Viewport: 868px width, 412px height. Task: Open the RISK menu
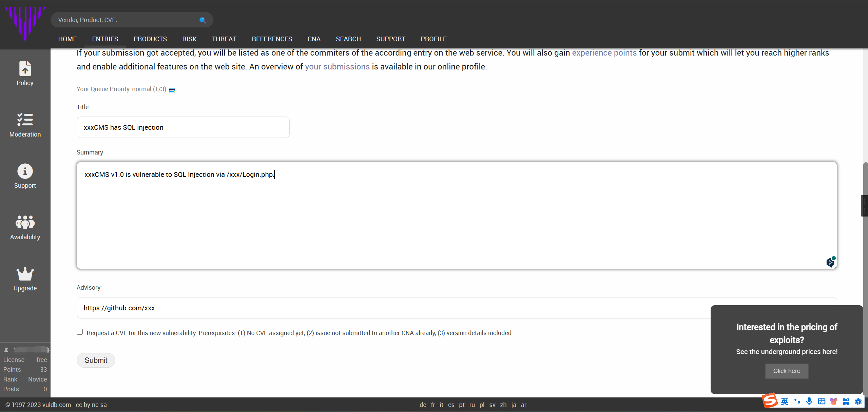189,39
